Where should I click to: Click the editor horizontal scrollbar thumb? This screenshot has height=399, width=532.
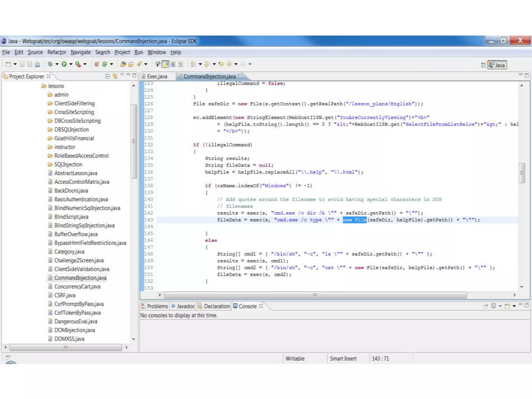pyautogui.click(x=315, y=295)
